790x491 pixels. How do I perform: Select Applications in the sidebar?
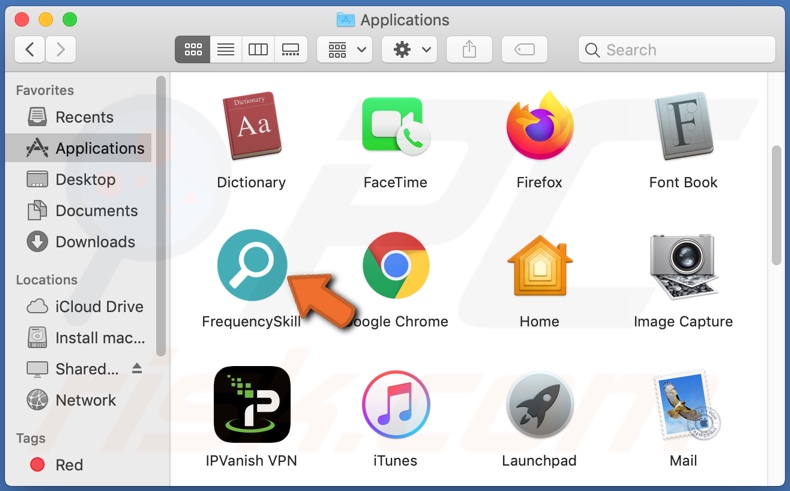(x=78, y=148)
